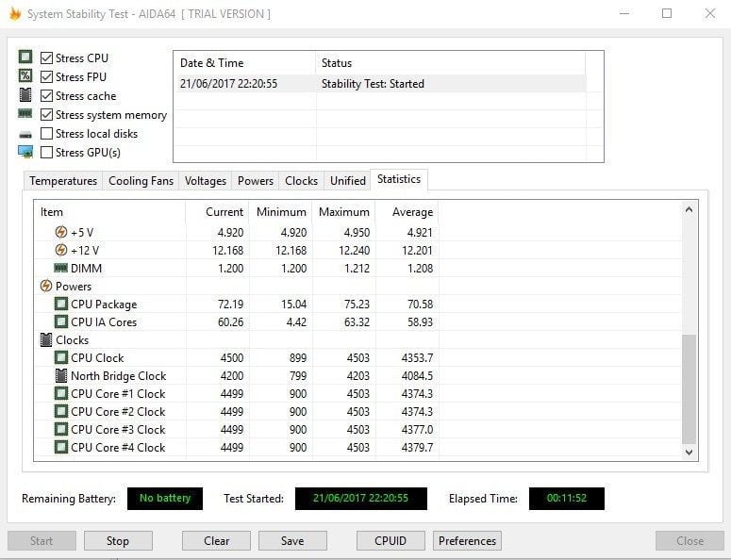Click the Date & Time column header
The image size is (731, 560).
coord(244,63)
